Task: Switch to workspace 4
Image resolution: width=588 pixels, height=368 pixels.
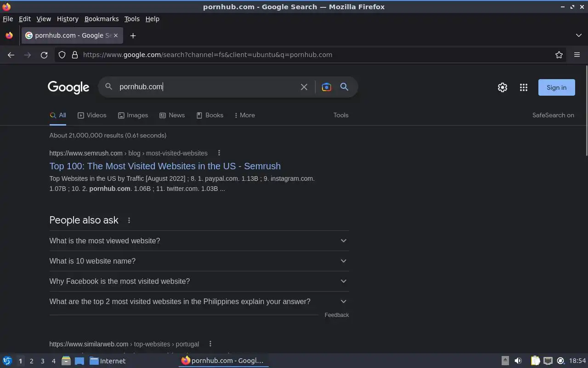Action: point(53,361)
